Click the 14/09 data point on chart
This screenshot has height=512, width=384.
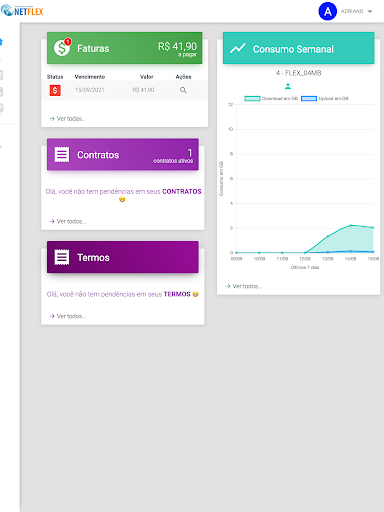(x=350, y=226)
